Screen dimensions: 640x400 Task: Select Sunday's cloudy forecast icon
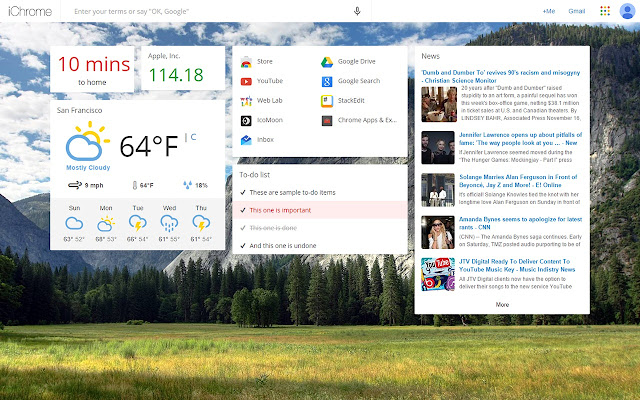[74, 223]
